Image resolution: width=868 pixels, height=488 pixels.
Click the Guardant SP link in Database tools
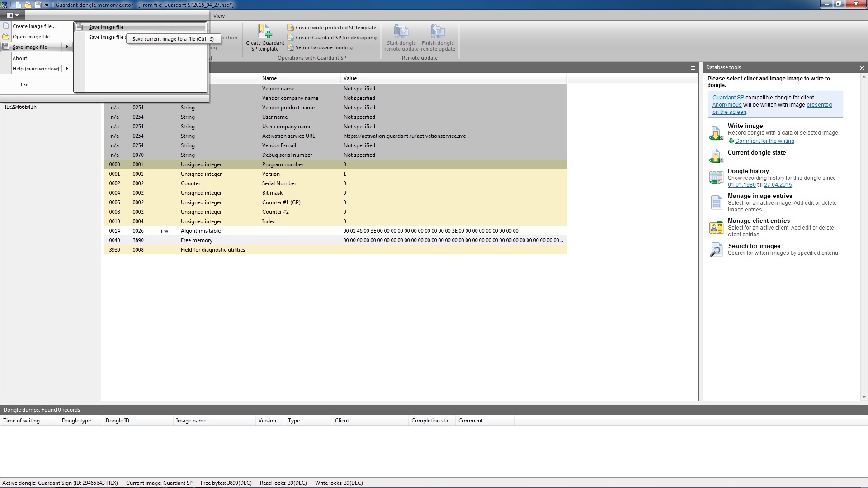728,98
